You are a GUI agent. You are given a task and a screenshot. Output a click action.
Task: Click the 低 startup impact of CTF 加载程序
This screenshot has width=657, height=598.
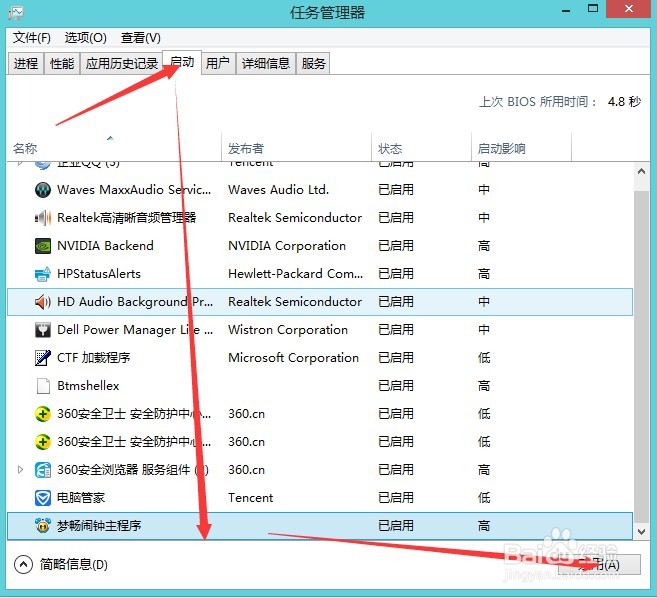[x=484, y=358]
